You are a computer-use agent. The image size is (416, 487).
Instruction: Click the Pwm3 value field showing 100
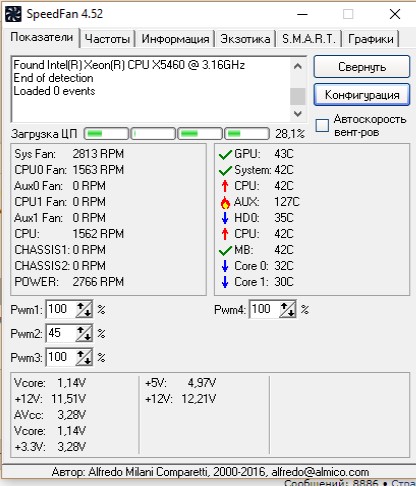(61, 357)
